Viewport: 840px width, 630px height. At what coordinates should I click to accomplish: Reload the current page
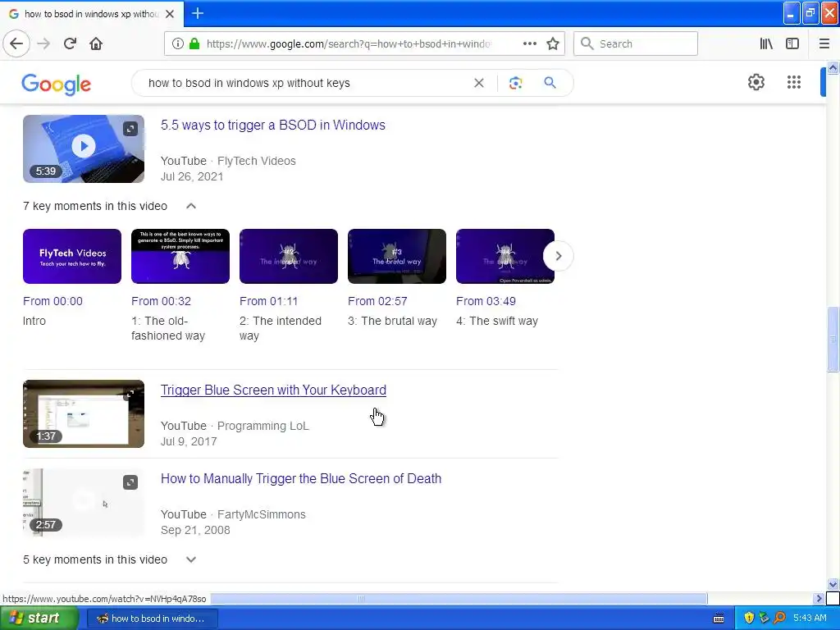point(70,43)
